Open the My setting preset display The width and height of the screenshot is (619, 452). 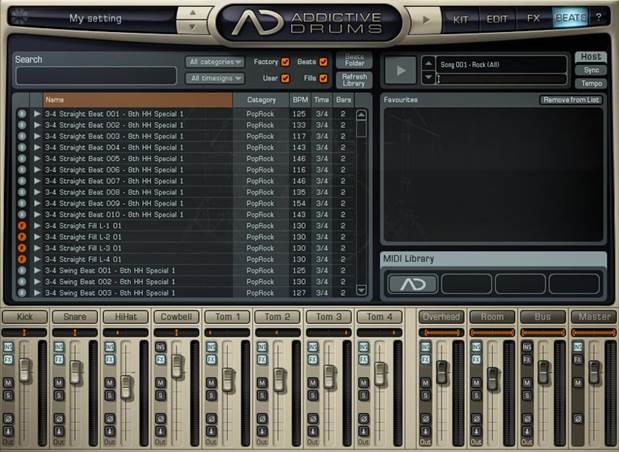tap(95, 19)
